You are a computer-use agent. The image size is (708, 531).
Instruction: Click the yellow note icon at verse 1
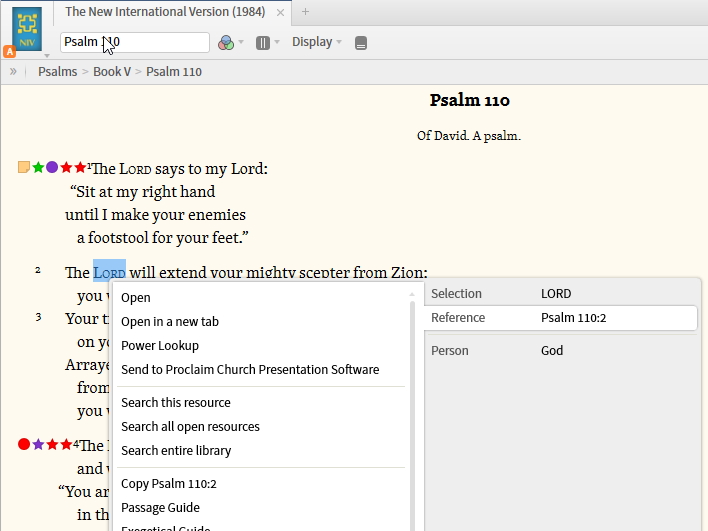(24, 167)
